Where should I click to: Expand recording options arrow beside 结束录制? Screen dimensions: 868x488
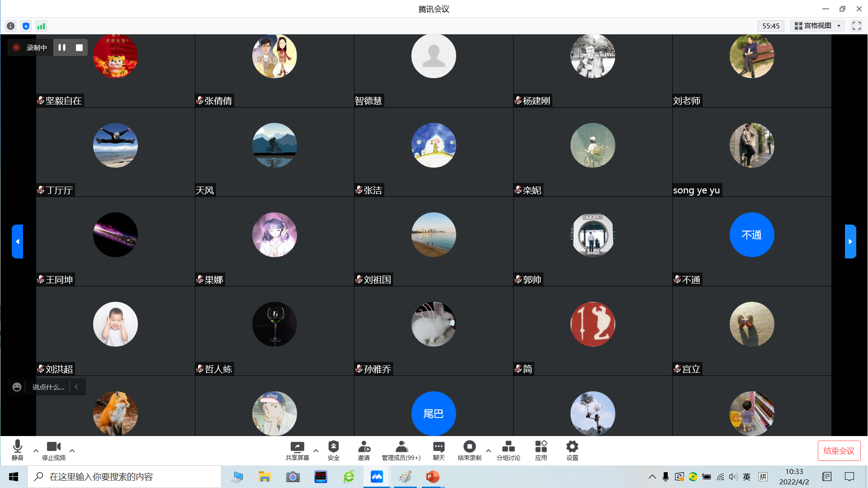coord(488,450)
